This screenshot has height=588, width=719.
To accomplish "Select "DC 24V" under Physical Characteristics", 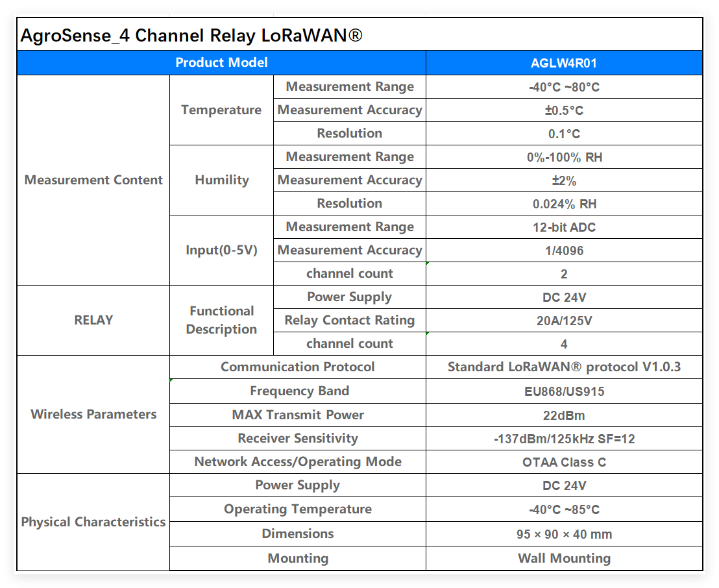I will (x=564, y=485).
